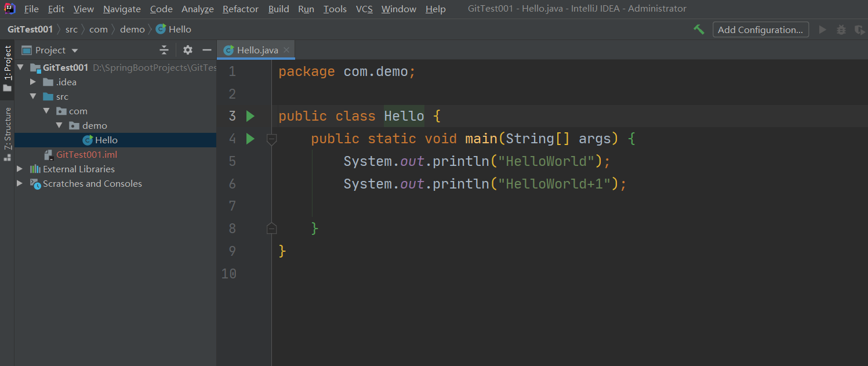The image size is (868, 366).
Task: Click the Java class icon on Hello.java tab
Action: 229,50
